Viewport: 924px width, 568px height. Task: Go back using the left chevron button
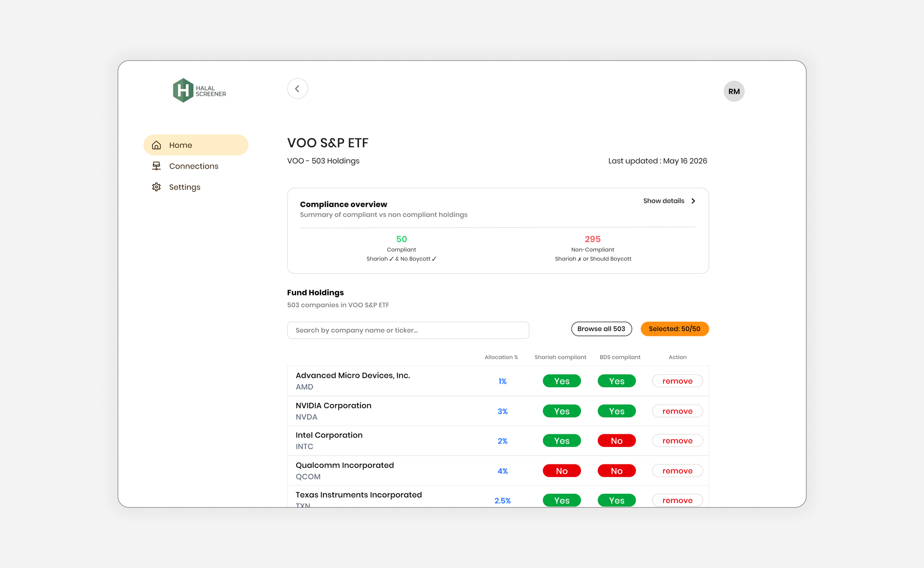click(x=298, y=89)
